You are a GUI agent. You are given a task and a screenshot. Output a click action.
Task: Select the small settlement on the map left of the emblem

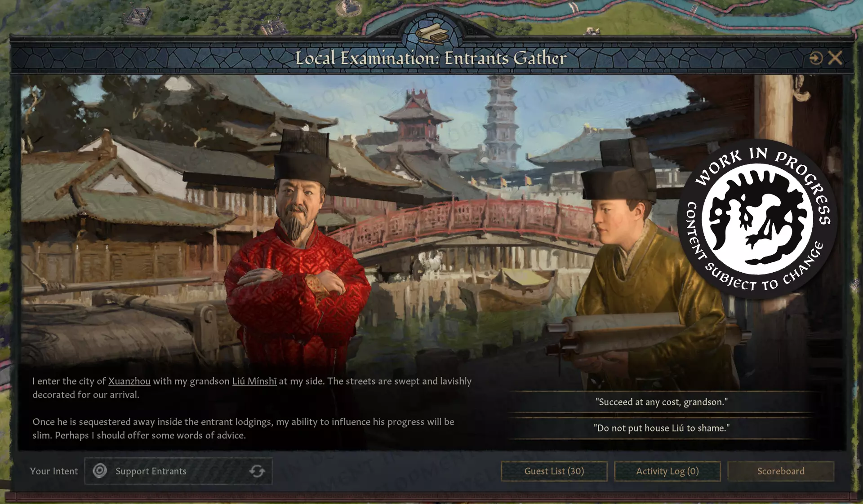(x=274, y=26)
